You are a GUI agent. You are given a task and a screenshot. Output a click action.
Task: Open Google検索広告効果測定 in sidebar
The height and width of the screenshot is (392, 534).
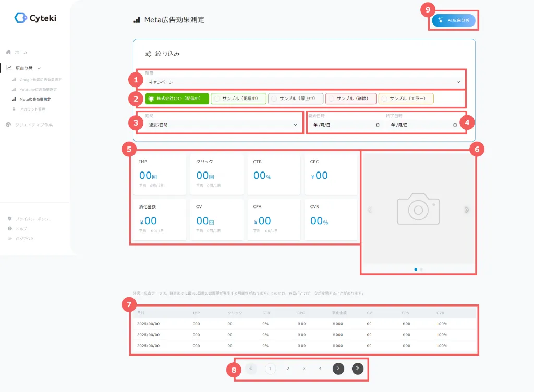pos(40,80)
